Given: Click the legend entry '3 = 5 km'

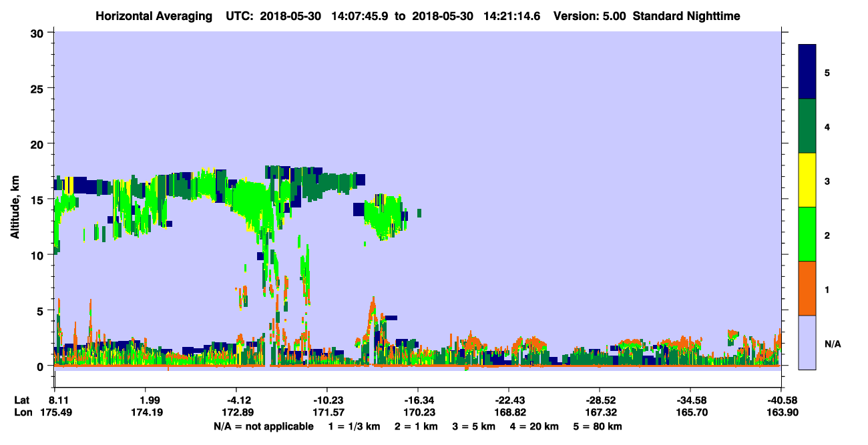Looking at the screenshot, I should (475, 426).
